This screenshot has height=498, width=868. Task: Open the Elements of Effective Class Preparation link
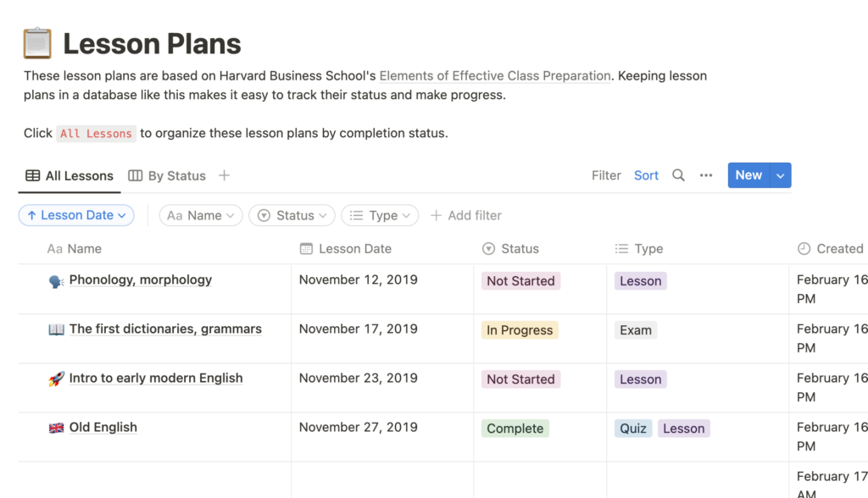495,75
